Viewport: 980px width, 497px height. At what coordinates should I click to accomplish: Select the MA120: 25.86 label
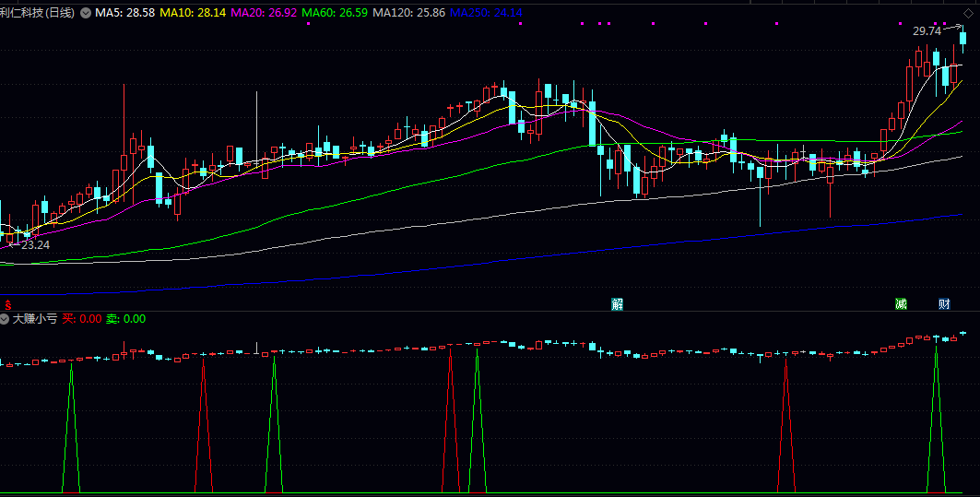pyautogui.click(x=408, y=13)
